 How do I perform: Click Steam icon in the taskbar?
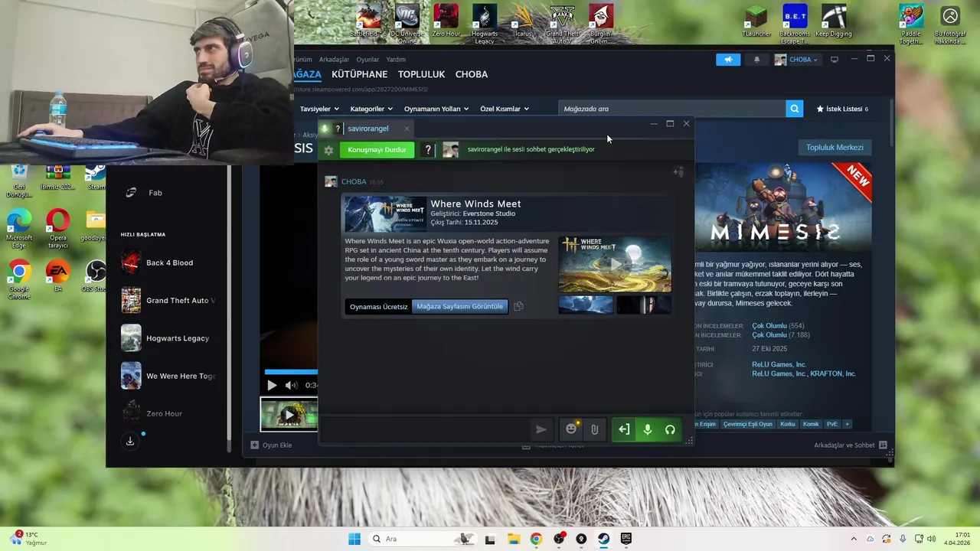click(x=604, y=539)
